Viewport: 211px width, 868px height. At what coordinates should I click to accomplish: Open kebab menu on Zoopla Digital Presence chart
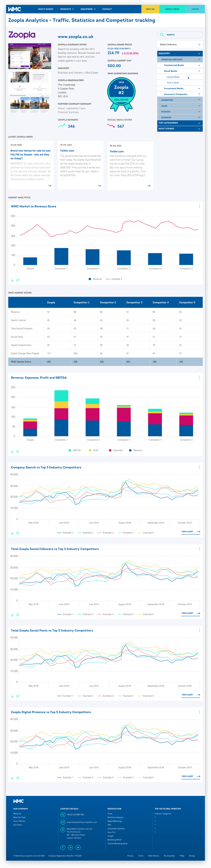click(199, 712)
